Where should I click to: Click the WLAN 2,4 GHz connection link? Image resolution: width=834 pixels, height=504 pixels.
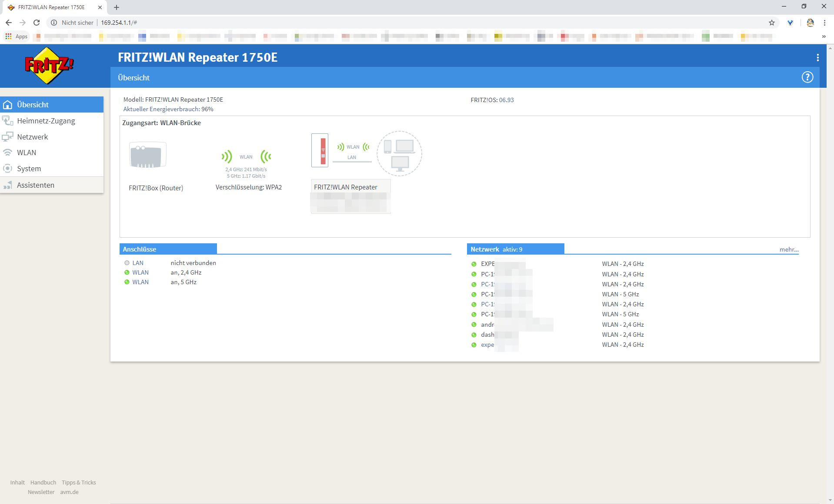pos(140,272)
